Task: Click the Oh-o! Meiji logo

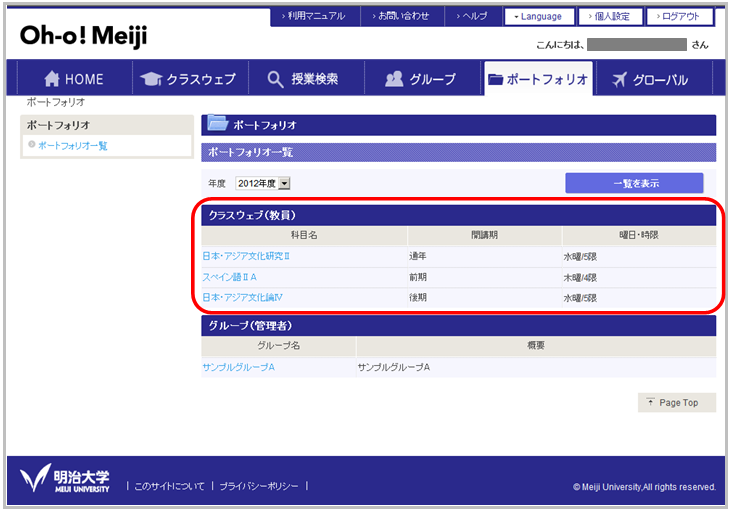Action: pyautogui.click(x=83, y=36)
